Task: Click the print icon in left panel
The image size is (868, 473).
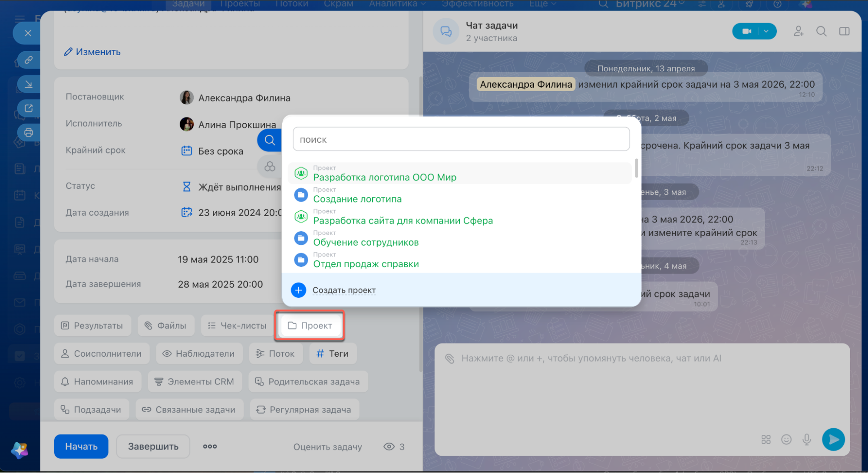Action: tap(29, 132)
